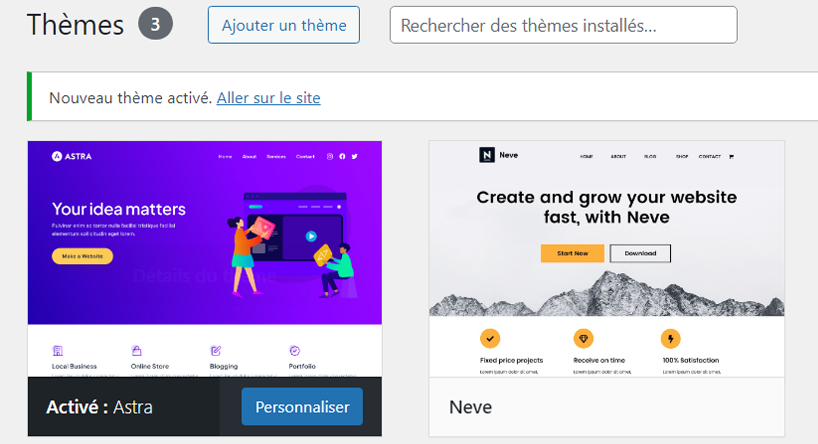Click the HOME menu item in Neve preview

tap(586, 157)
